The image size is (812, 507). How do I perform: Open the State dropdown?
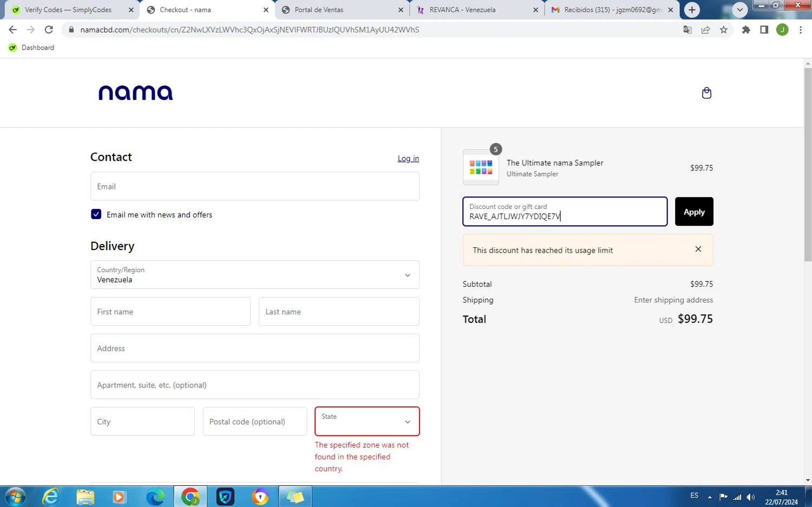pyautogui.click(x=367, y=421)
